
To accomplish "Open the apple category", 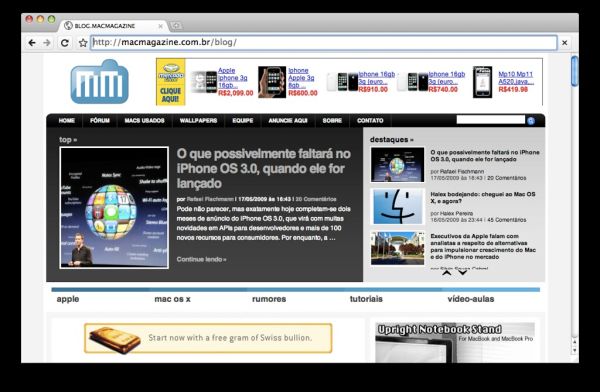I will [68, 299].
